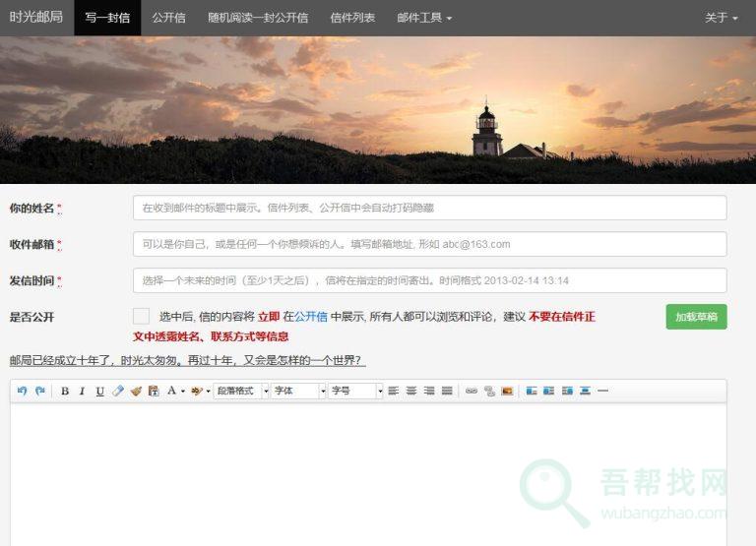
Task: Open the 字号 font size dropdown
Action: click(355, 391)
